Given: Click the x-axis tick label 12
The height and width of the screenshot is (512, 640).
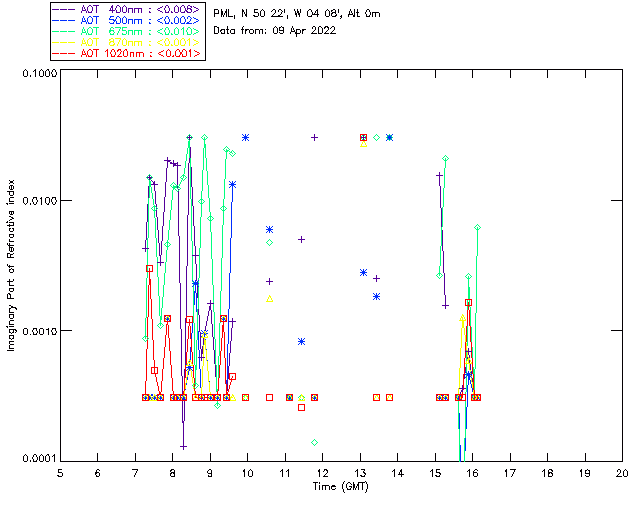Looking at the screenshot, I should [322, 473].
